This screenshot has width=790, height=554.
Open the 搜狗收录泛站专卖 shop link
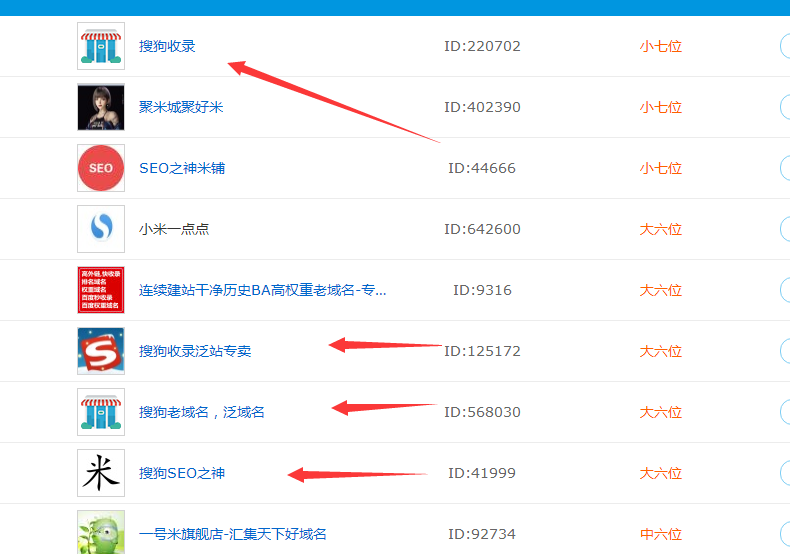pos(195,351)
